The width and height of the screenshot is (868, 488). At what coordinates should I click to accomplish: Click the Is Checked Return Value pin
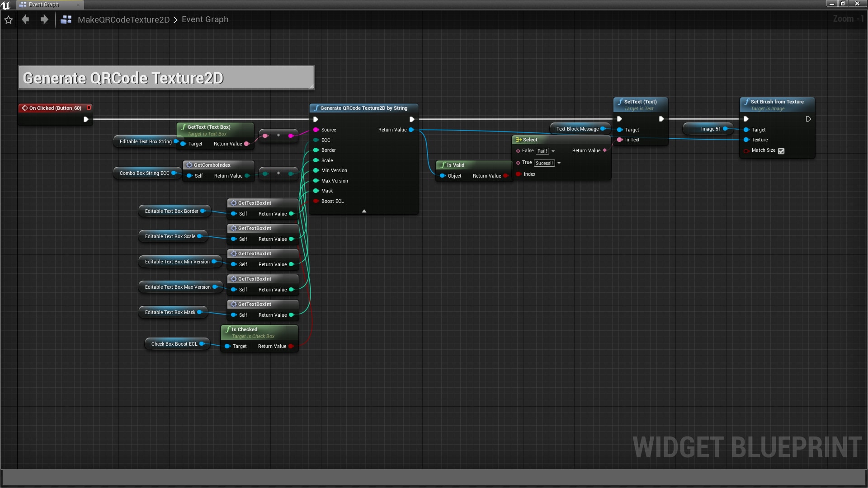291,346
